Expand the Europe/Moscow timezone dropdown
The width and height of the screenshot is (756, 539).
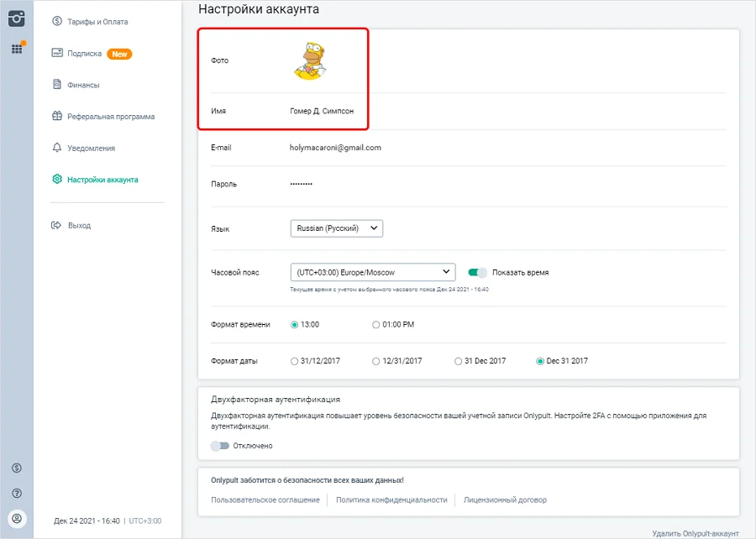click(x=372, y=272)
